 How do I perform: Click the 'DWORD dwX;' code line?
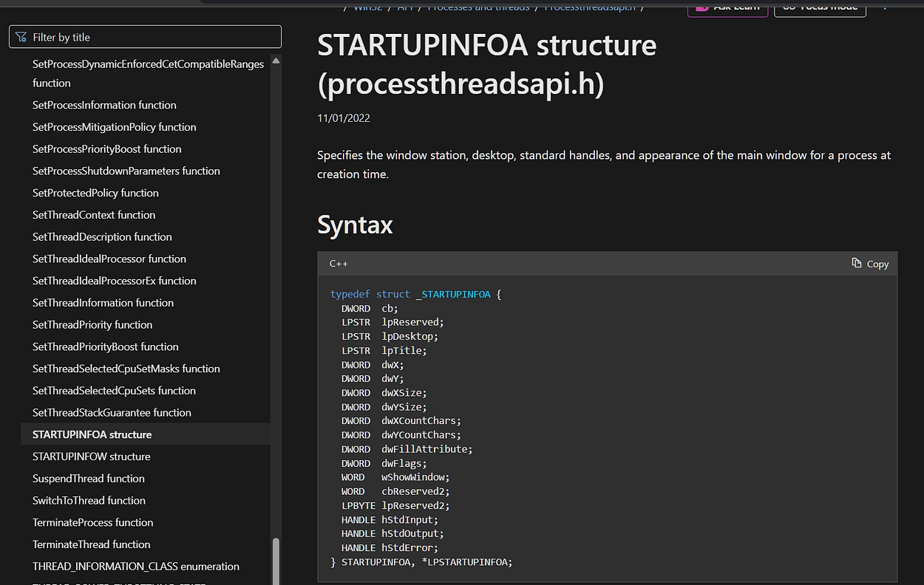point(373,365)
